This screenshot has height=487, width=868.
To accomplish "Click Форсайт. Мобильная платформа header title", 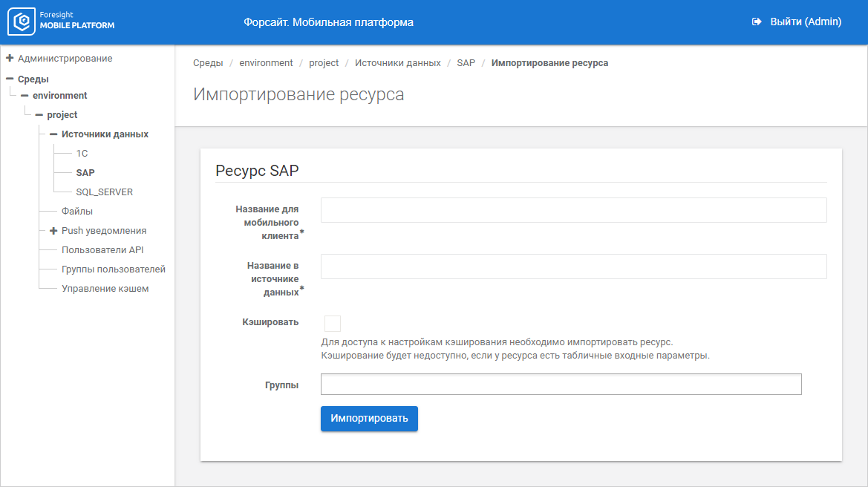I will click(x=328, y=22).
